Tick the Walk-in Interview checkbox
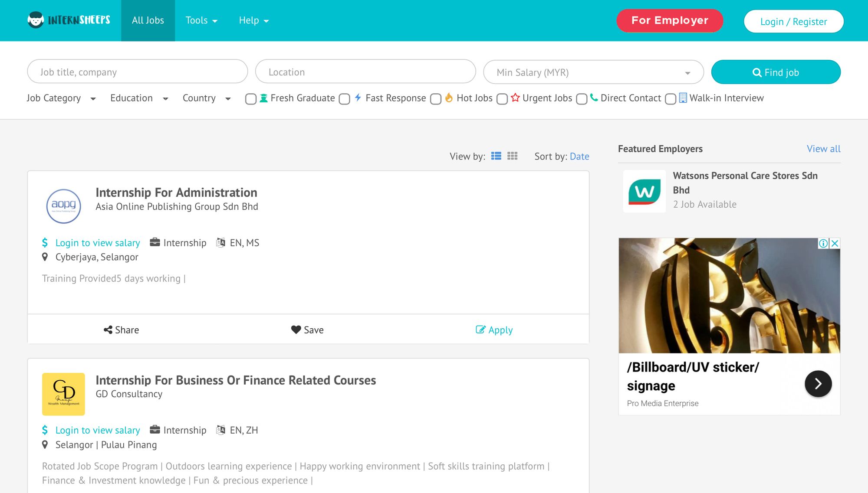 670,99
